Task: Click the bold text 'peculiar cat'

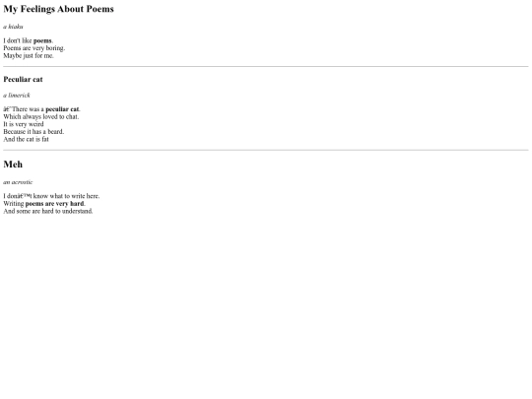Action: (62, 109)
